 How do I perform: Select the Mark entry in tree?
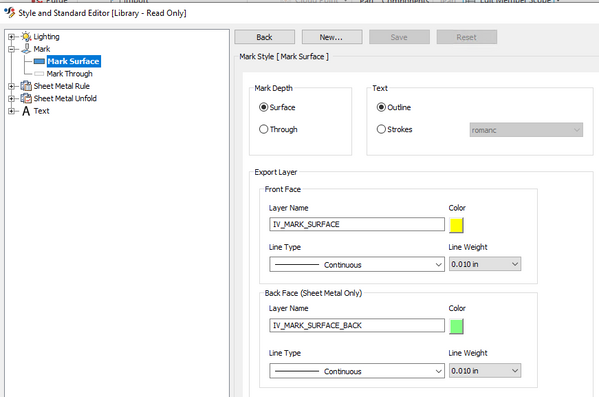tap(42, 49)
